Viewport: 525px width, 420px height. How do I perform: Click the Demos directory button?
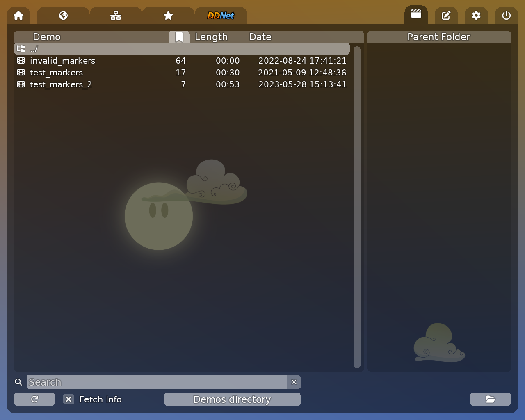click(x=232, y=399)
